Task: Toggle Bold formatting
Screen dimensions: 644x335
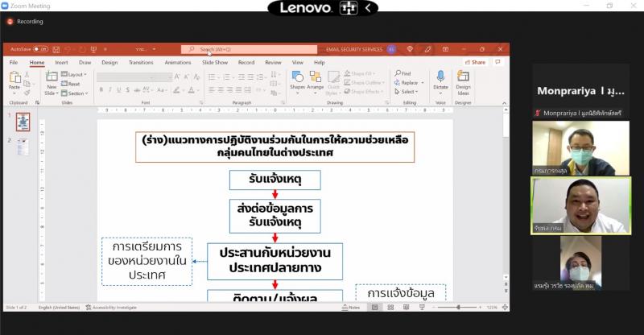Action: [x=101, y=89]
